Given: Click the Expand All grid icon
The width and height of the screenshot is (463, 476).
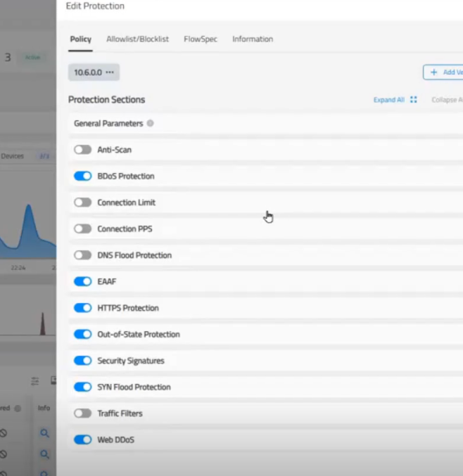Looking at the screenshot, I should click(414, 100).
